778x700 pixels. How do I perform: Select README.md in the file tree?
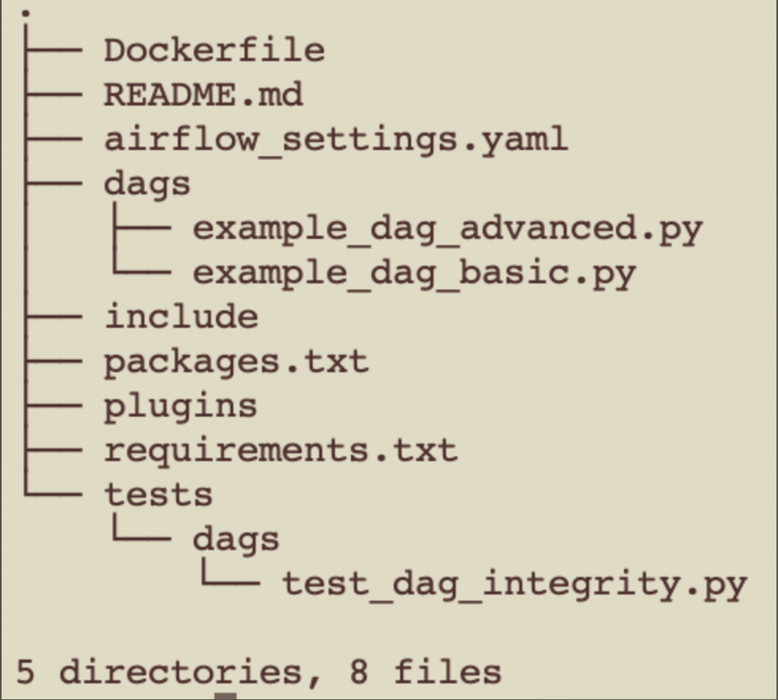(x=203, y=95)
